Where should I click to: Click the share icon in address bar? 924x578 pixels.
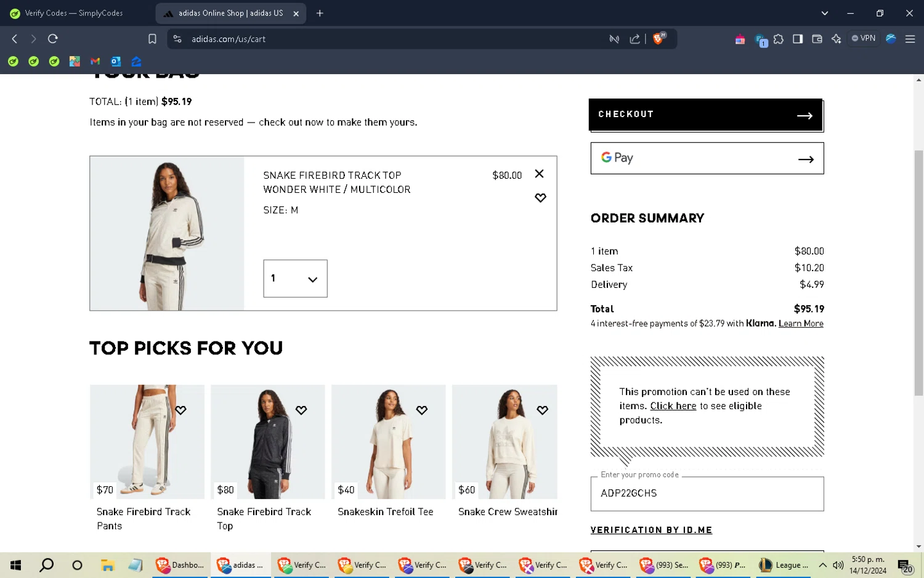coord(634,39)
